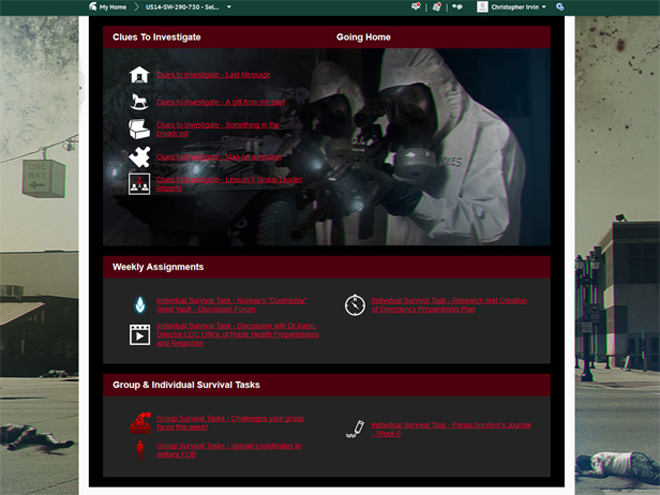The image size is (660, 495).
Task: Click the video clapperboard icon
Action: coord(139,335)
